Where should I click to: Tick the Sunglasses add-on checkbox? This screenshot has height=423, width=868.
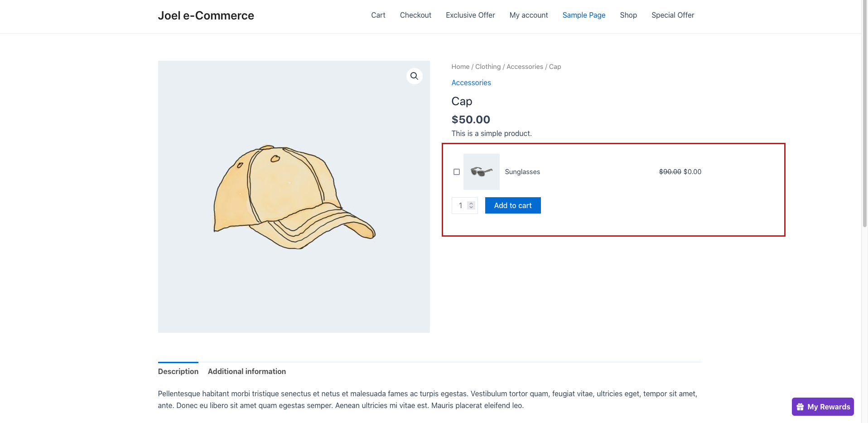(x=457, y=172)
